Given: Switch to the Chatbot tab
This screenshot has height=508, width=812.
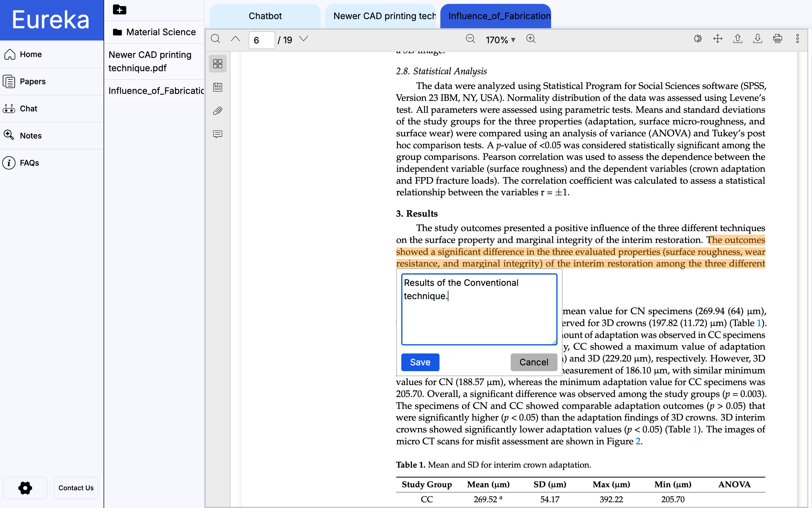Looking at the screenshot, I should tap(266, 16).
